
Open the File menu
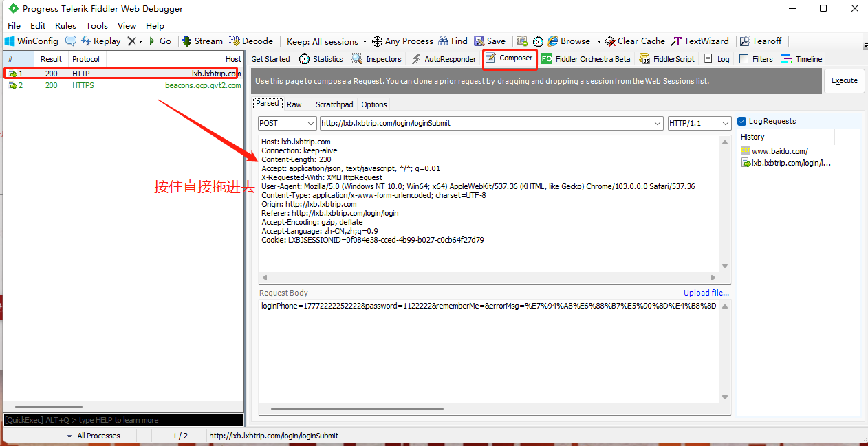point(14,25)
